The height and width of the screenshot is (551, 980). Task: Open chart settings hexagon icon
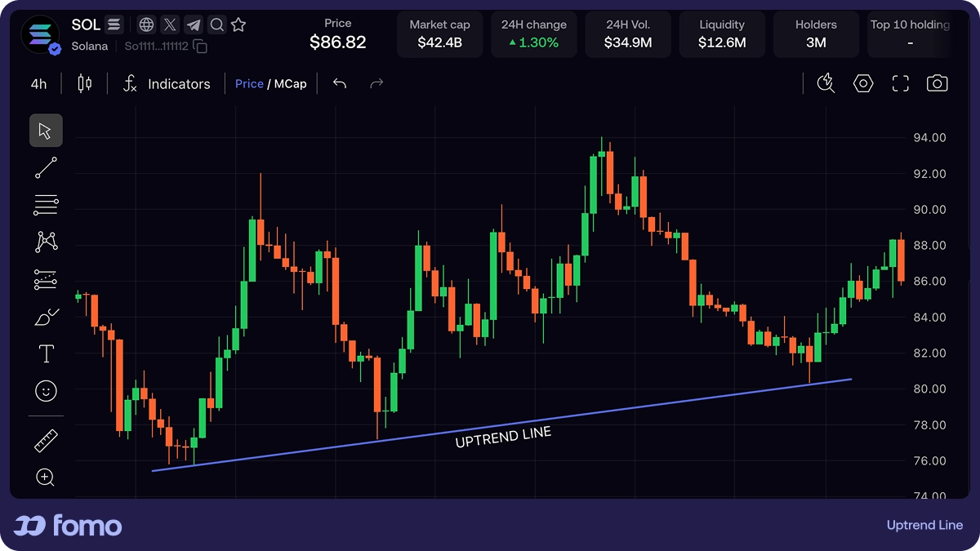(x=863, y=83)
